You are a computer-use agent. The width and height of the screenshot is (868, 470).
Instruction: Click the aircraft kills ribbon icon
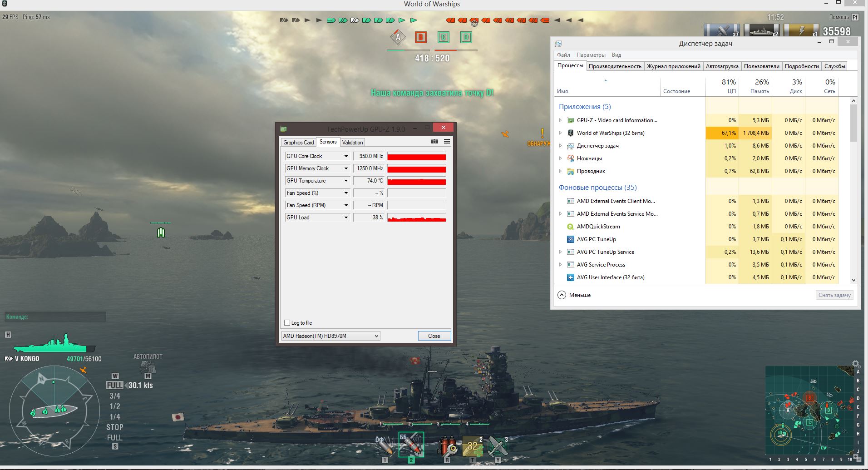722,30
